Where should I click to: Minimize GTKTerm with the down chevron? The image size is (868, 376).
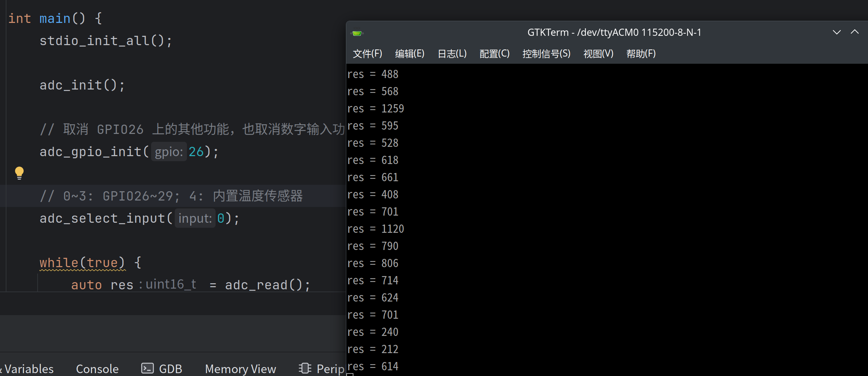pos(836,32)
